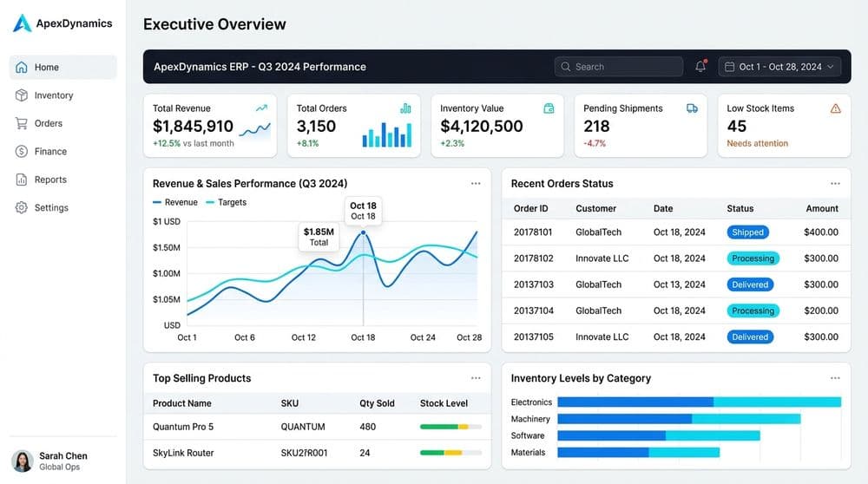Viewport: 868px width, 484px height.
Task: Click the Home house icon
Action: [22, 67]
